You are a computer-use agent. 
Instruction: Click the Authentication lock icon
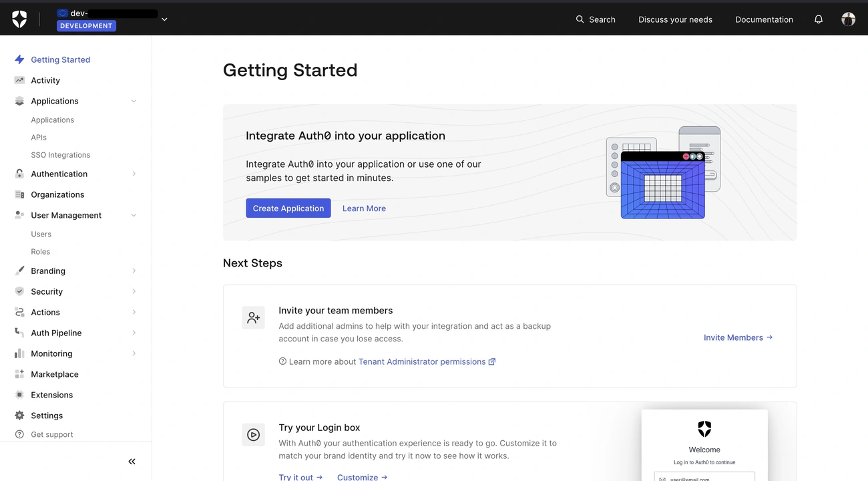point(19,174)
